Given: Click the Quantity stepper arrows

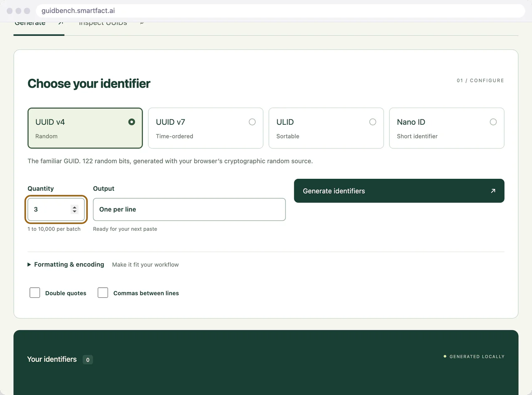Looking at the screenshot, I should [74, 209].
